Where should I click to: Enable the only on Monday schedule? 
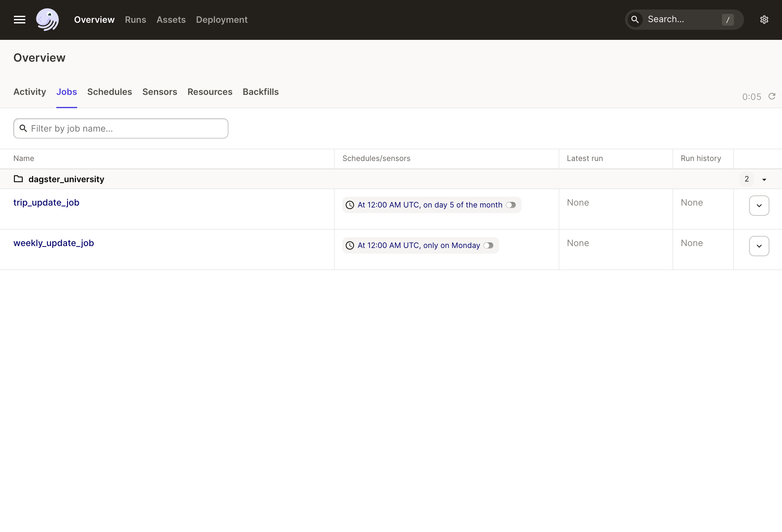point(488,245)
